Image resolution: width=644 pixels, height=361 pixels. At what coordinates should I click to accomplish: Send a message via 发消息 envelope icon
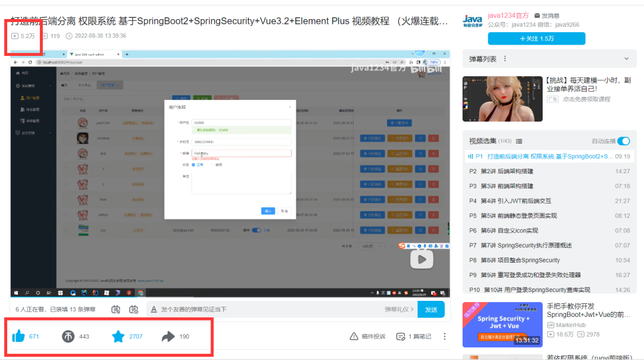point(537,15)
